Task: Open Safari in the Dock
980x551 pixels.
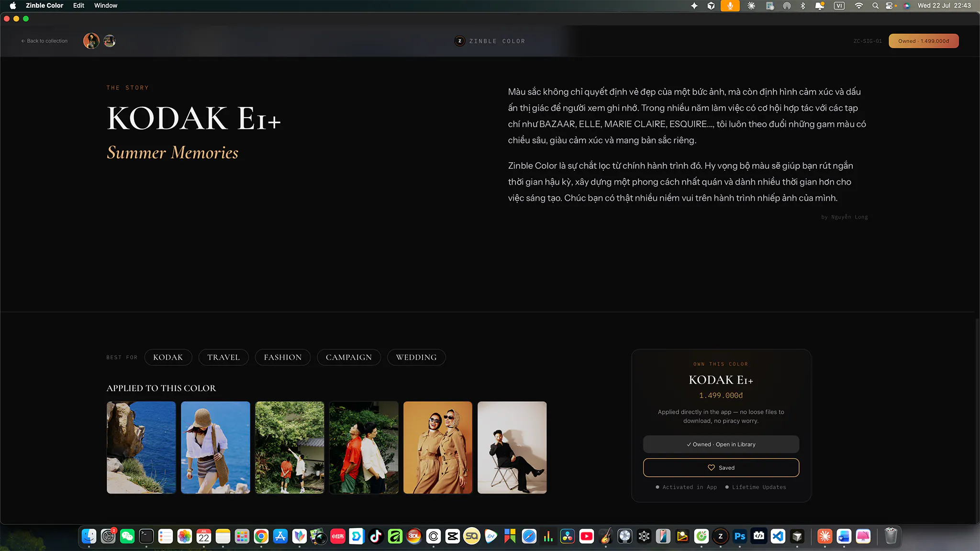Action: (x=529, y=537)
